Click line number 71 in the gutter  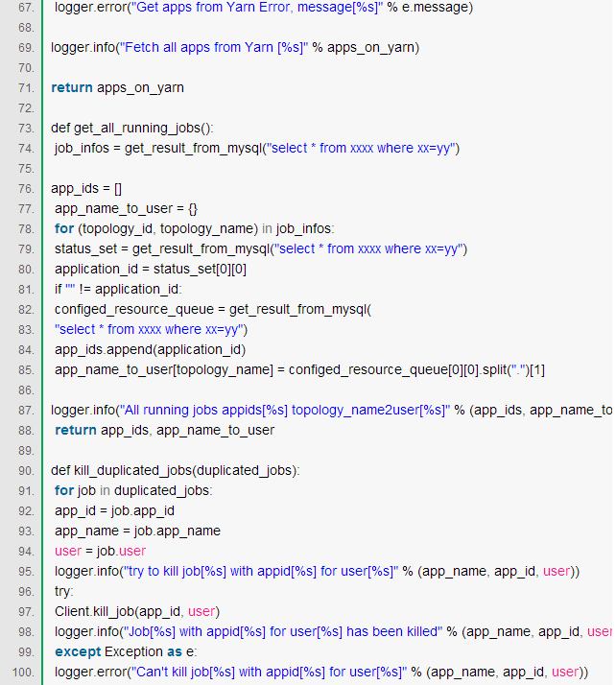[26, 88]
